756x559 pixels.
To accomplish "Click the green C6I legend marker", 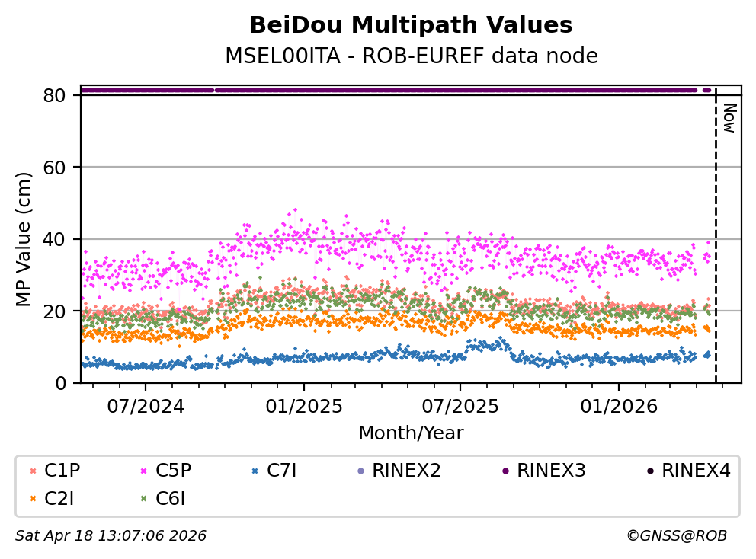I will 143,500.
